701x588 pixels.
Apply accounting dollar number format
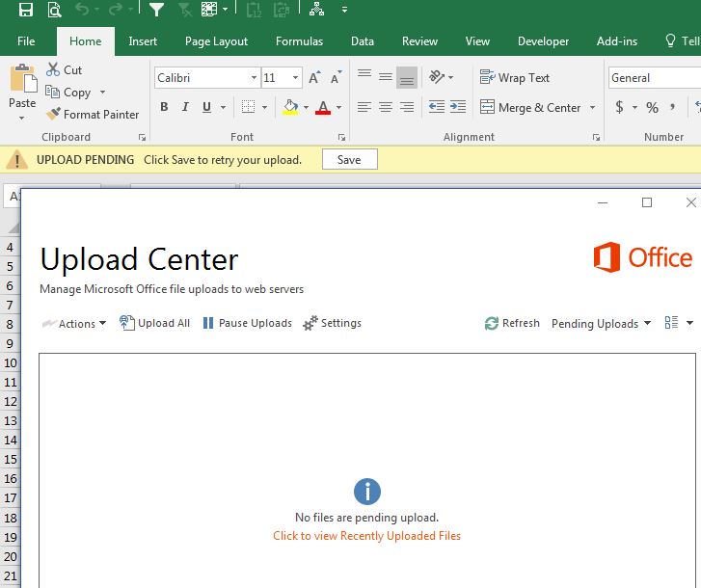tap(619, 107)
